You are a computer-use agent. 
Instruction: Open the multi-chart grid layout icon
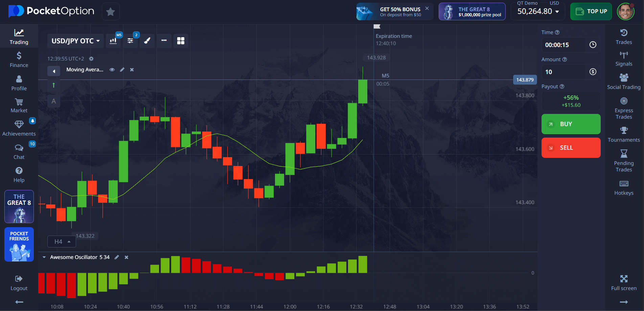[x=181, y=41]
